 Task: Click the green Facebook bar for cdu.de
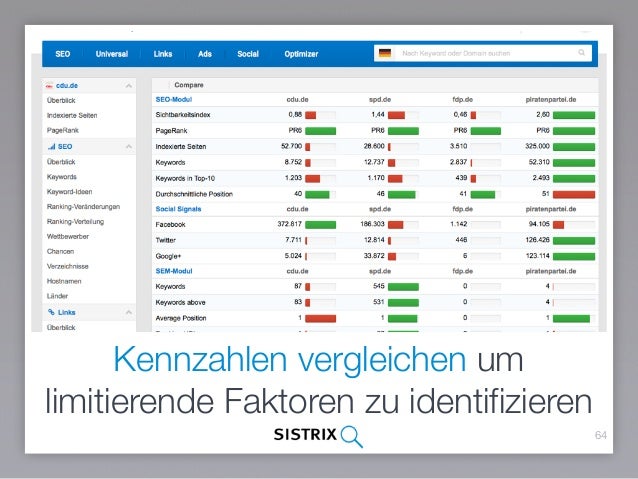(320, 225)
